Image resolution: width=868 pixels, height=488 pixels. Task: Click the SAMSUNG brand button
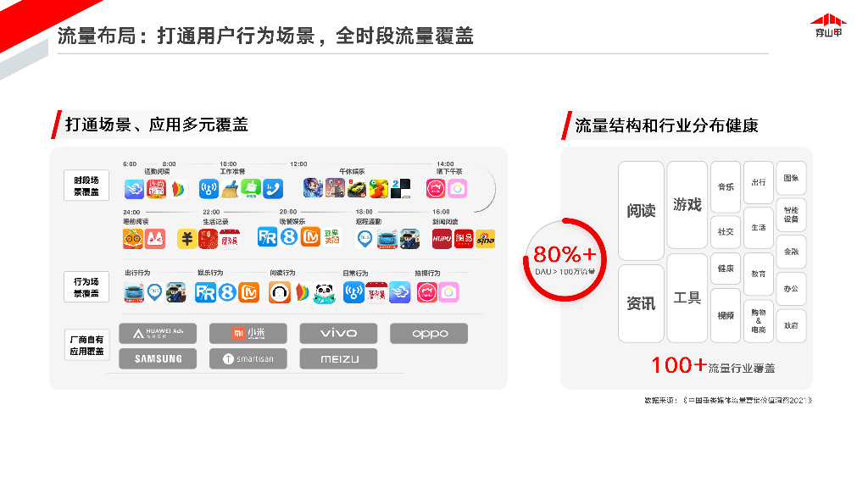pyautogui.click(x=158, y=358)
